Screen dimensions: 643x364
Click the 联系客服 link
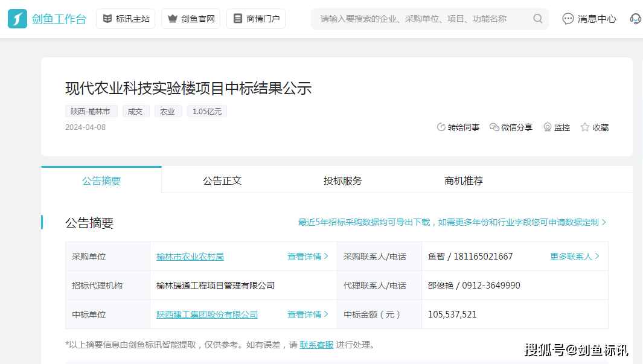point(316,345)
